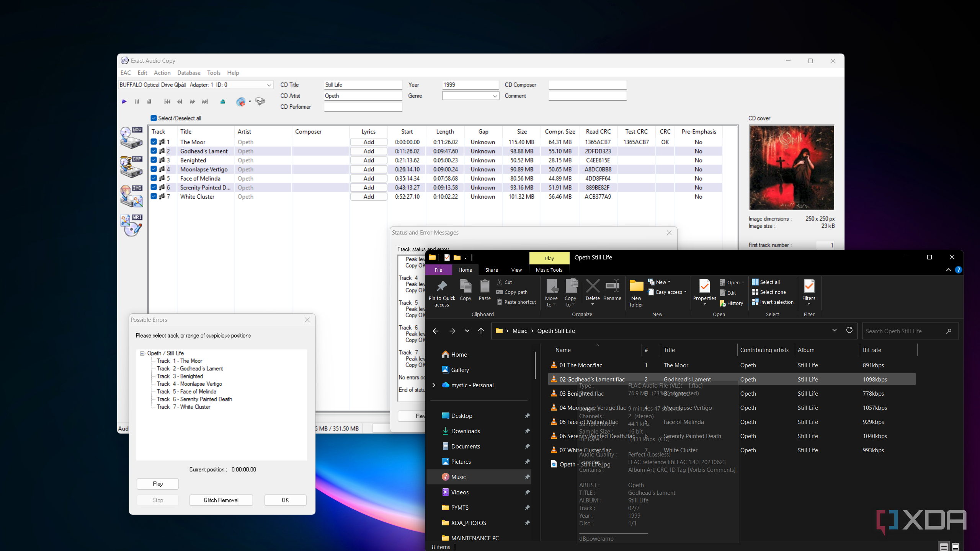Uncheck track 4 Moonlapse Vertigo checkbox
Screen dimensions: 980x551
[x=154, y=169]
